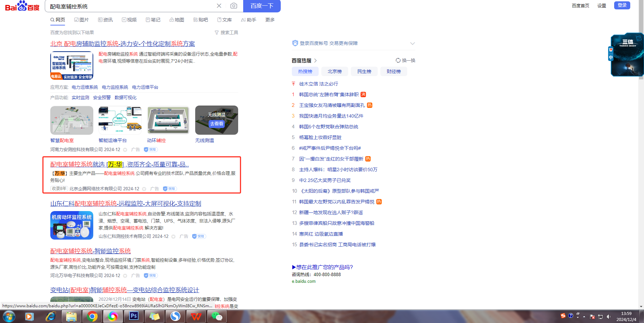Open the 更多 search category menu
This screenshot has height=323, width=644.
[x=270, y=20]
